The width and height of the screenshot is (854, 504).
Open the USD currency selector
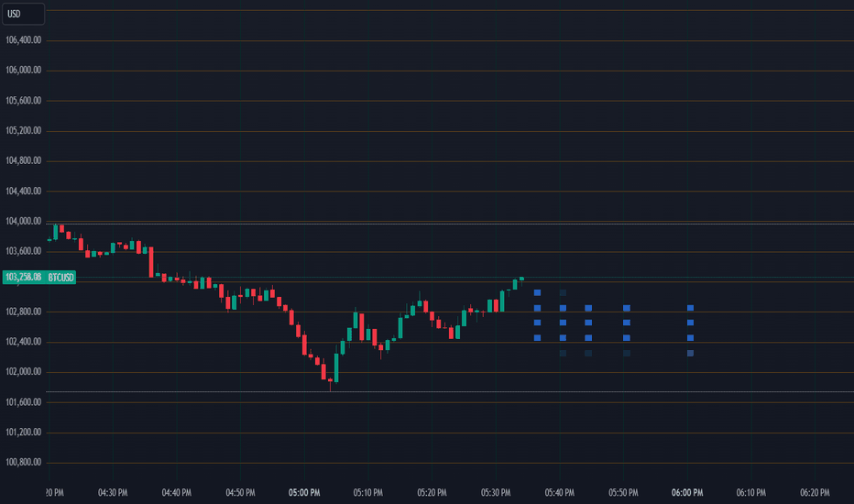point(23,14)
